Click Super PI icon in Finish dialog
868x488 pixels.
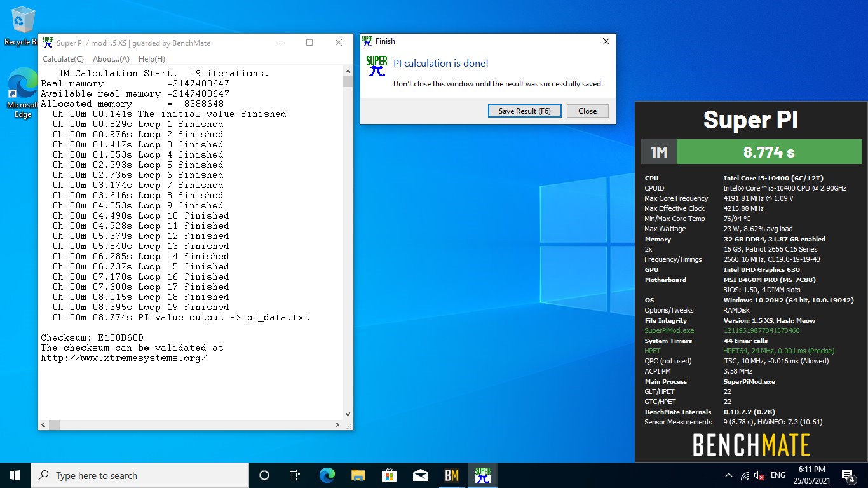pyautogui.click(x=377, y=66)
